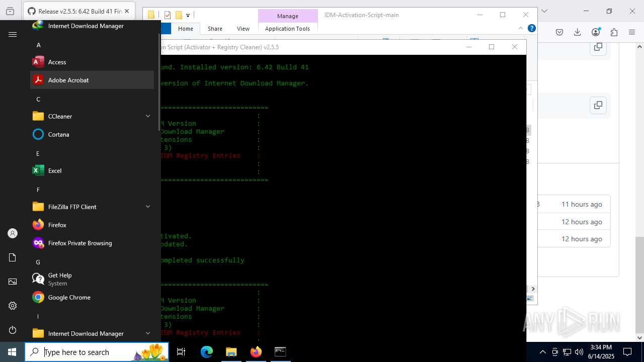
Task: Open Documents from the Start sidebar
Action: [13, 257]
